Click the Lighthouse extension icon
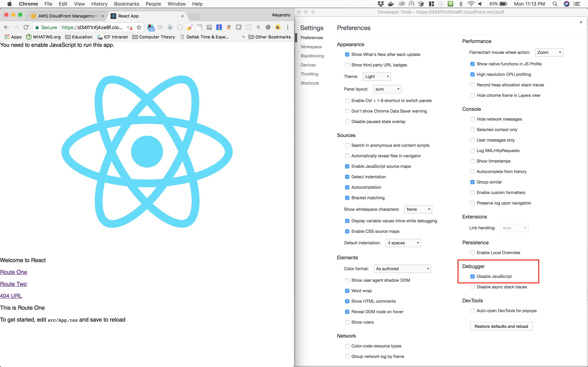 (219, 27)
